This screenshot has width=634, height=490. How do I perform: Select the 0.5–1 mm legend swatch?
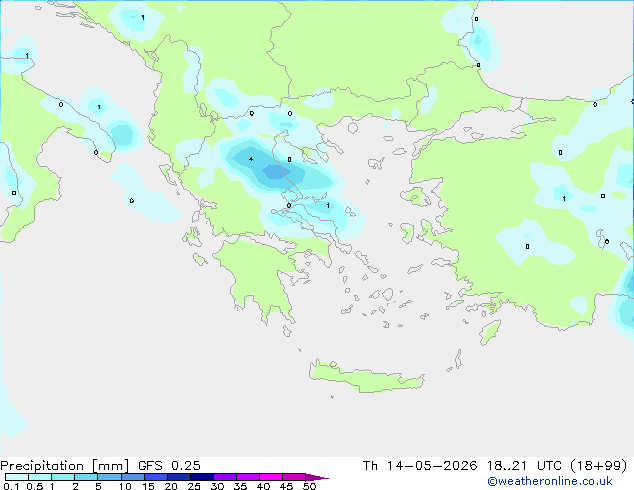[40, 477]
